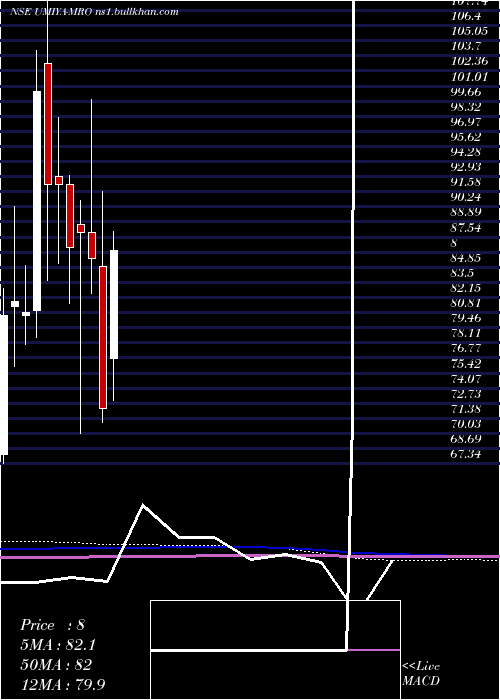Click the 70.03 price axis label

pyautogui.click(x=467, y=425)
